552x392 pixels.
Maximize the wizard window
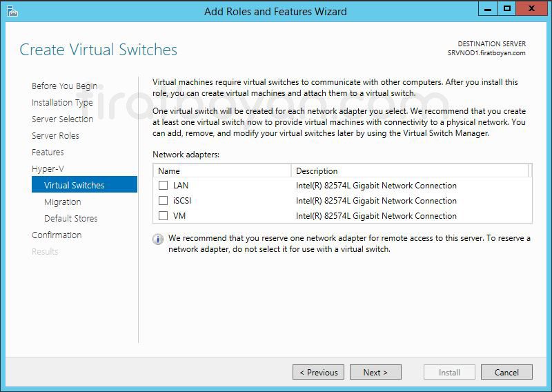tap(507, 9)
